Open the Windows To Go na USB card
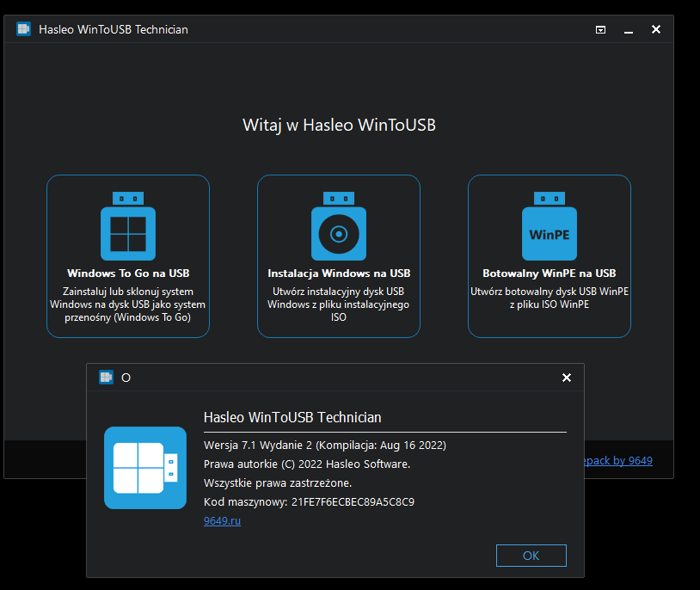This screenshot has height=590, width=700. 127,256
